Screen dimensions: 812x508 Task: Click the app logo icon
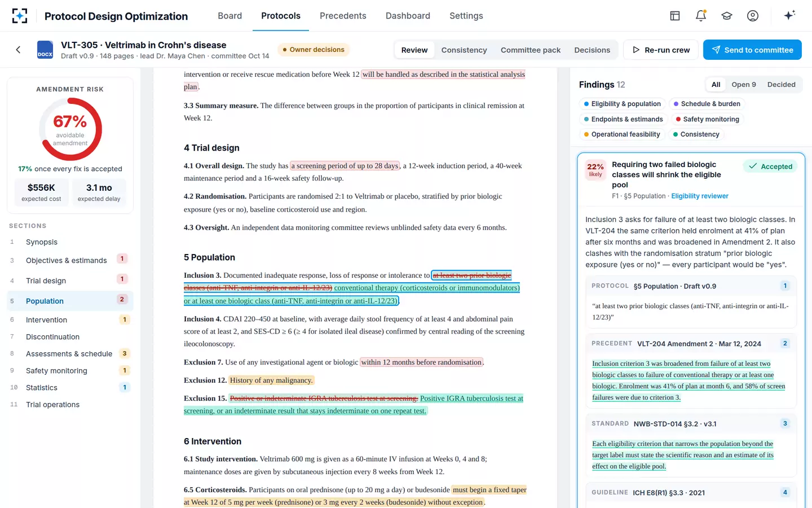point(20,16)
